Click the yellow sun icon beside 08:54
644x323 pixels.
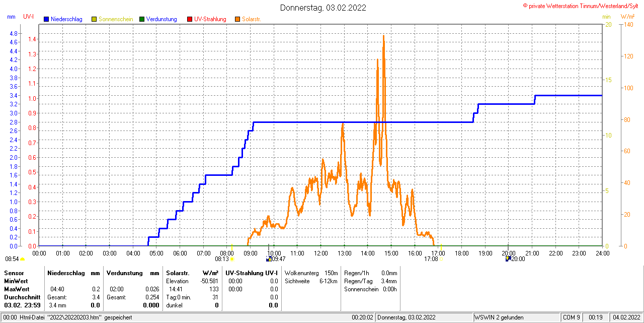23,259
